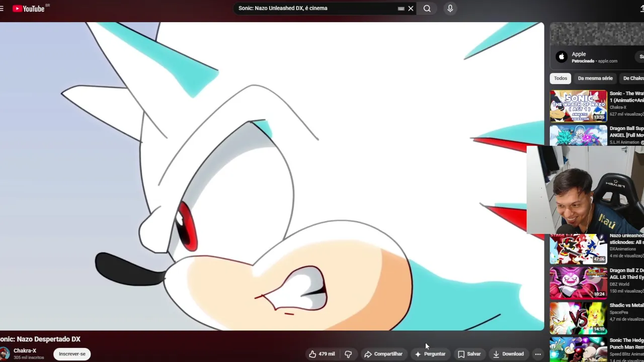Select the Todos filter chip
Screen dimensions: 644x362
click(x=560, y=78)
